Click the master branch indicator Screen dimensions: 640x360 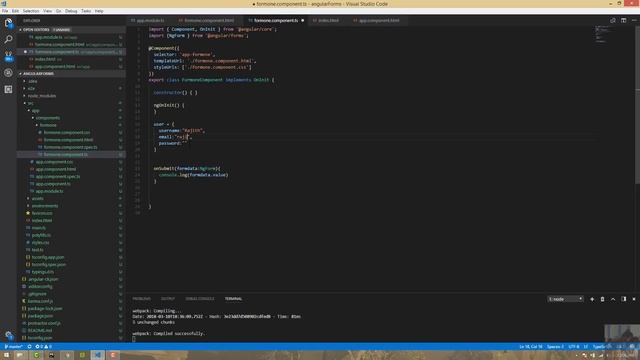click(x=13, y=347)
